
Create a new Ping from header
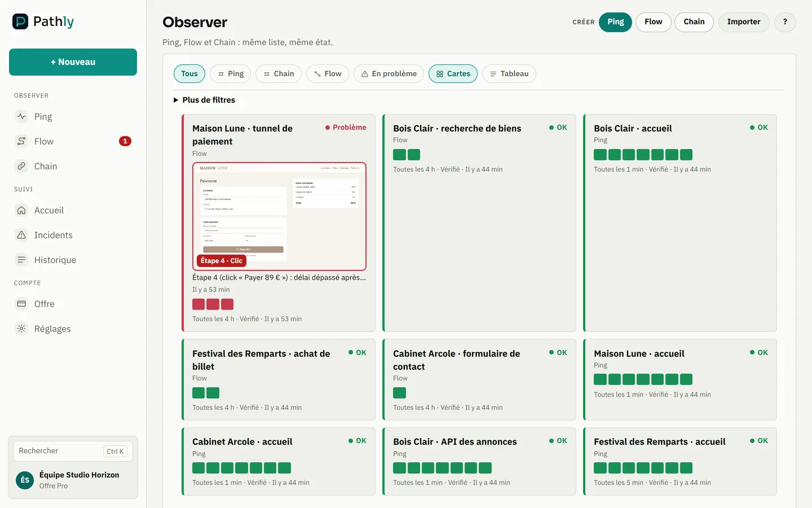[615, 22]
